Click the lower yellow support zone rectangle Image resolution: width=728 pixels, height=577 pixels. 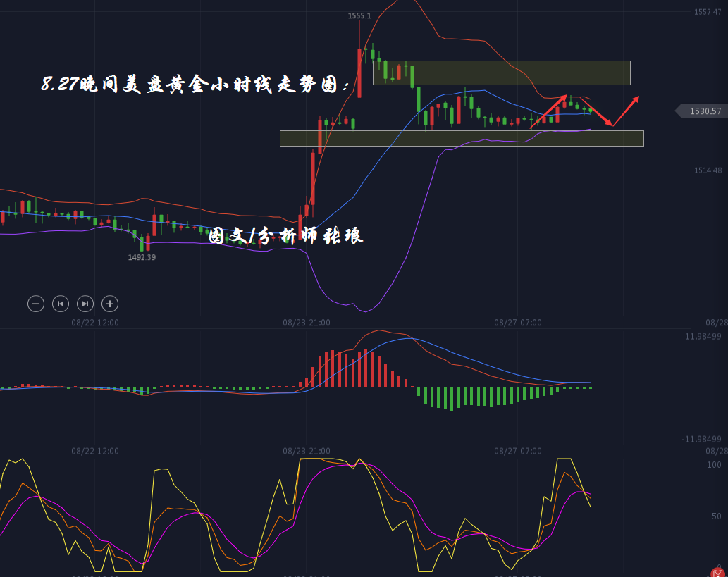[x=462, y=138]
